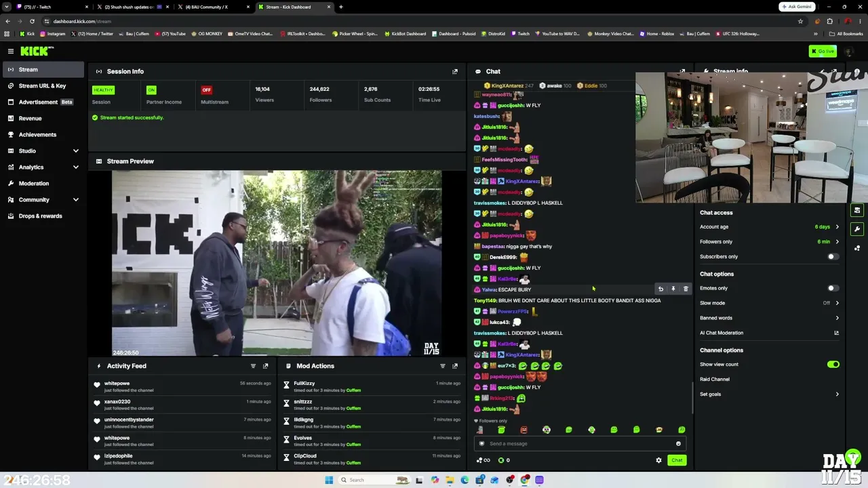Viewport: 868px width, 488px height.
Task: Click the Kick logo in the header
Action: [x=37, y=52]
